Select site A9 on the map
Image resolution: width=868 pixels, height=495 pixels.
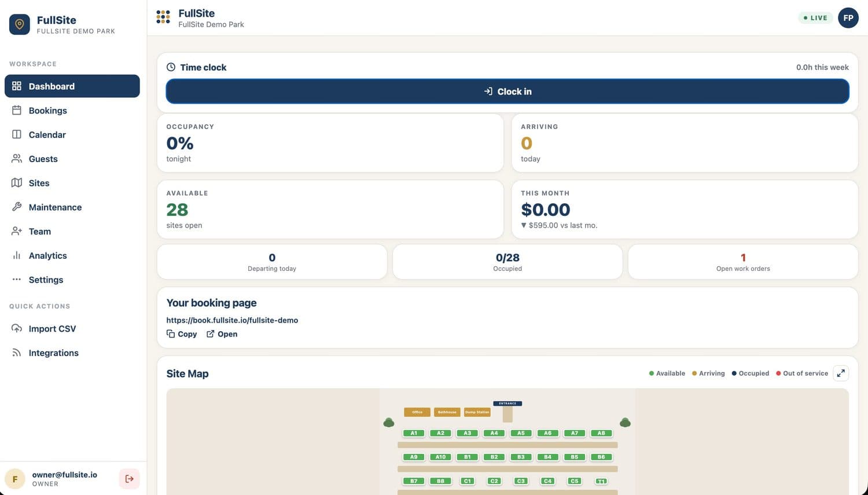(414, 457)
